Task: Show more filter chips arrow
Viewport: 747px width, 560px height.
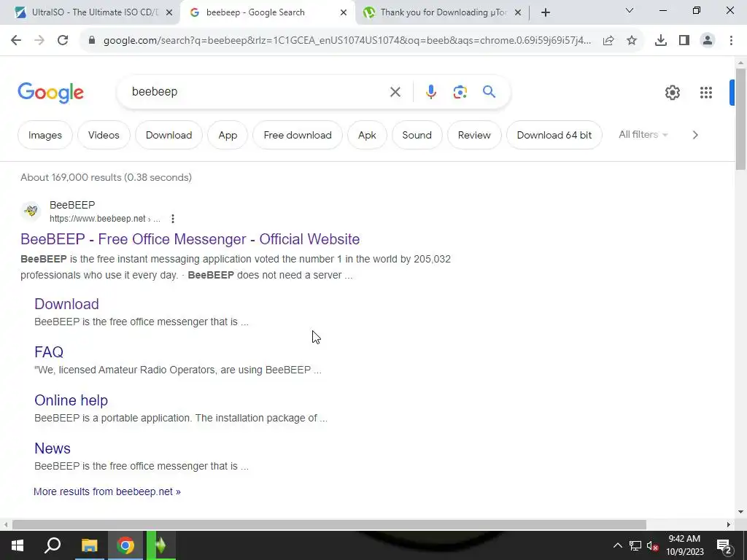Action: (695, 135)
